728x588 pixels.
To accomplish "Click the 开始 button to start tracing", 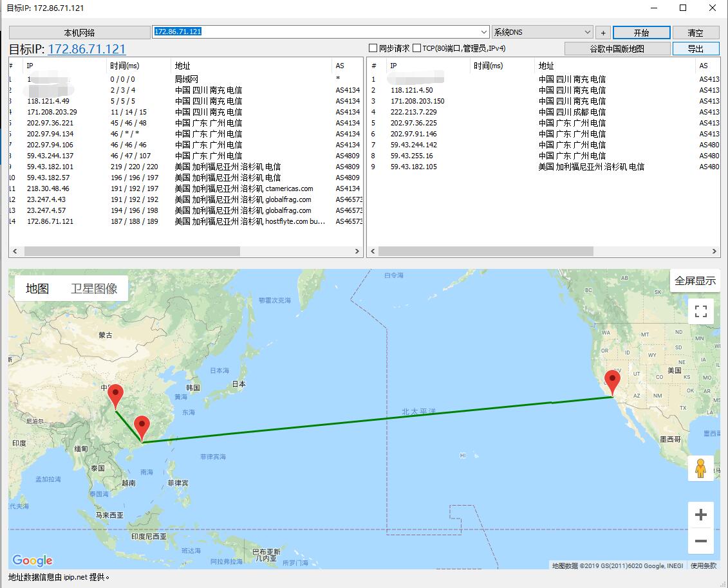I will (x=640, y=32).
